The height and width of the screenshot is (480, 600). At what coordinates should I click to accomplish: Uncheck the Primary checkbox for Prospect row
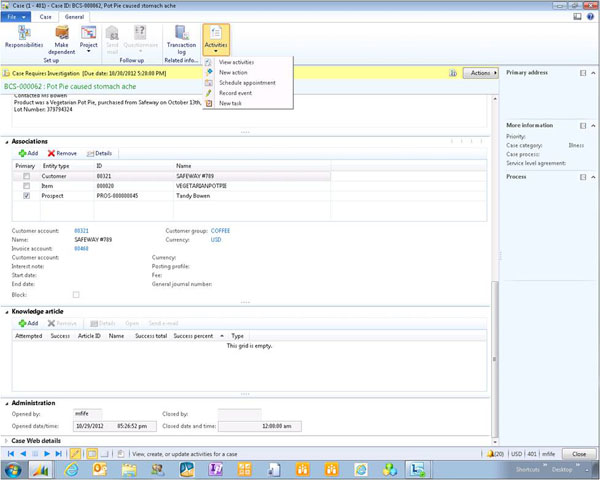(x=25, y=196)
